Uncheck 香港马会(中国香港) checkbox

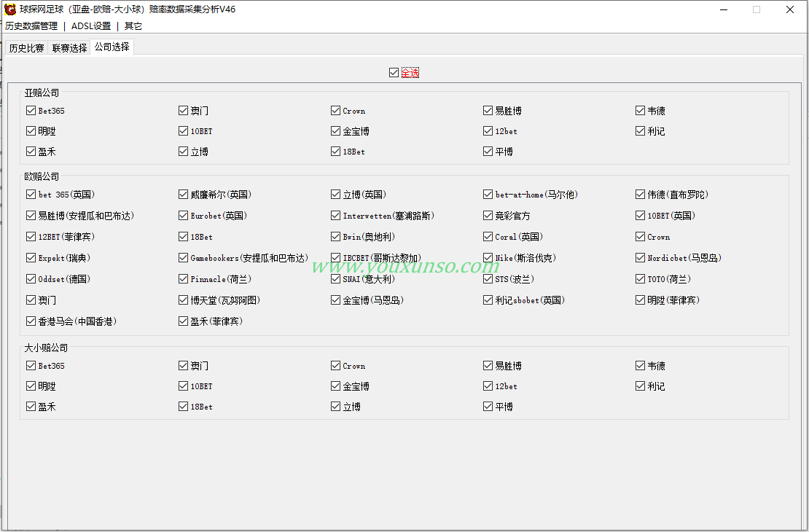(x=31, y=321)
